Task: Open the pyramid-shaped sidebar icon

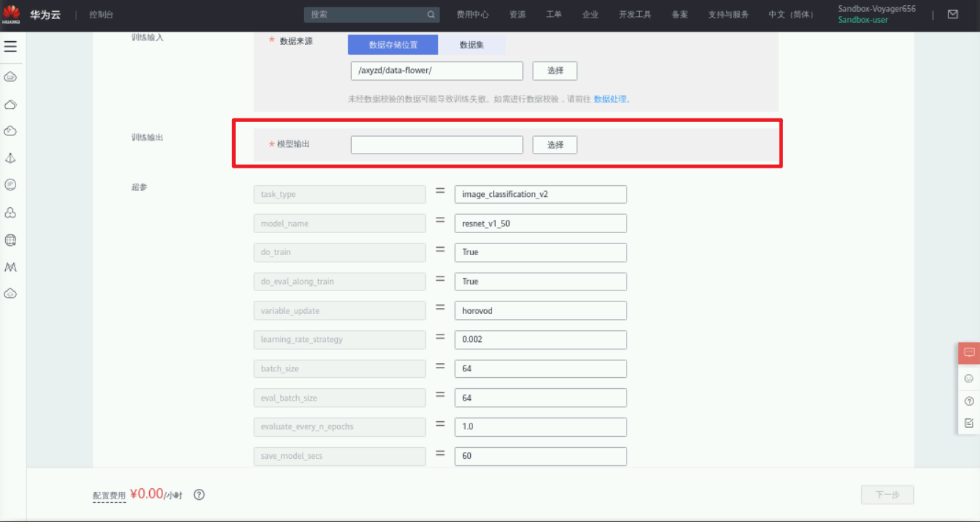Action: point(10,158)
